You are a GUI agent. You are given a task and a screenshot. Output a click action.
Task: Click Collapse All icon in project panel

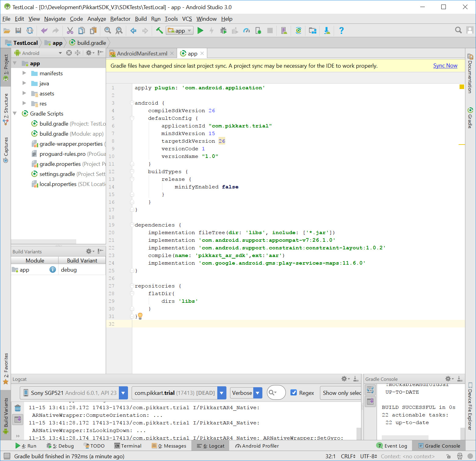[x=78, y=53]
